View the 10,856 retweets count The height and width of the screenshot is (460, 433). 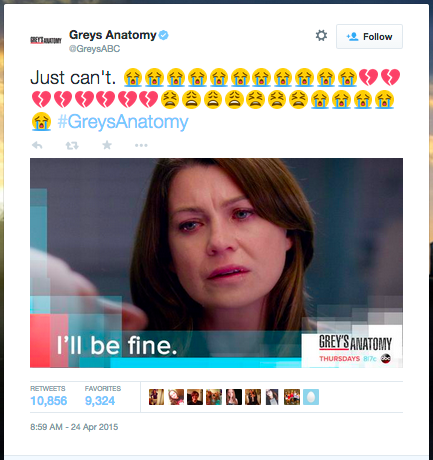(49, 401)
